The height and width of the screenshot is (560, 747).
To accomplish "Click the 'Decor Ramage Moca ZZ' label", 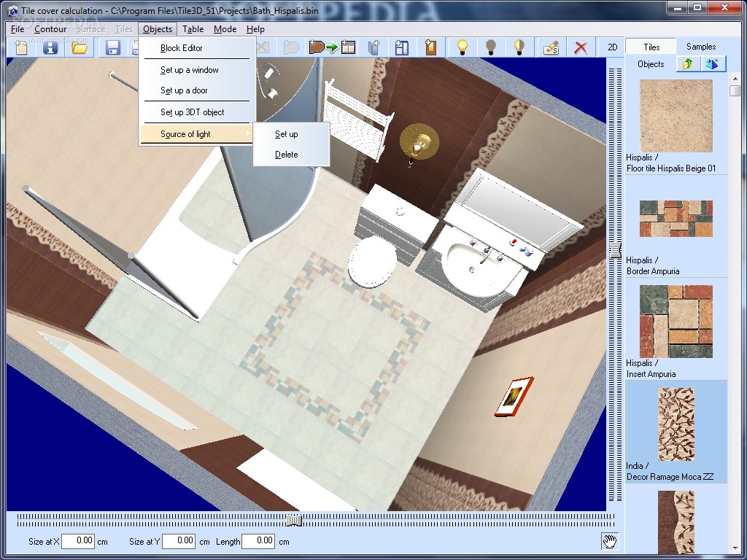I will [x=670, y=477].
